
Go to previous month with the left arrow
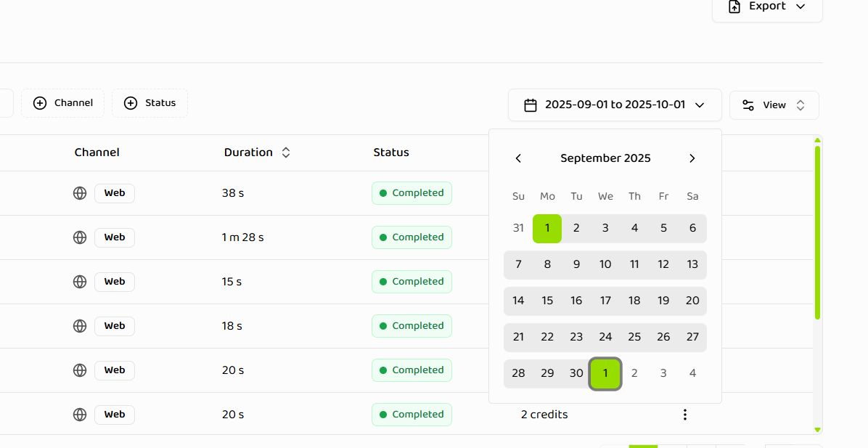[518, 158]
